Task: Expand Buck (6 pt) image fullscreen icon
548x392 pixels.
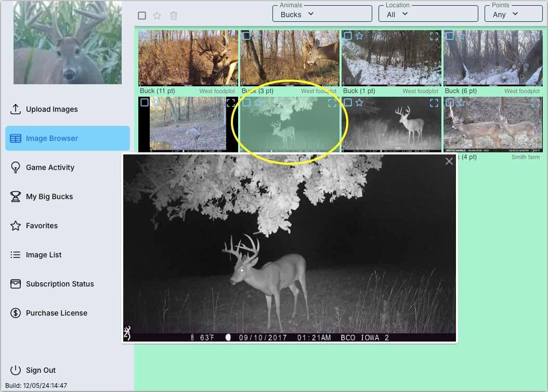Action: [536, 36]
